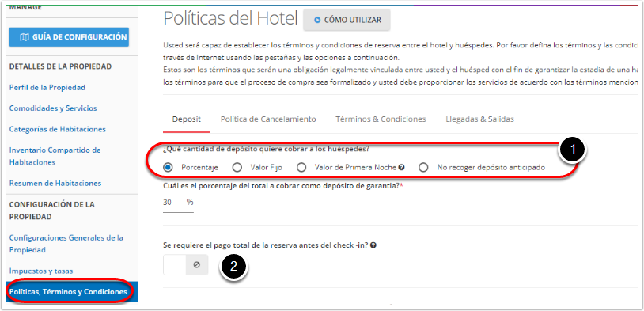
Task: Open the Deposit tab
Action: (187, 119)
